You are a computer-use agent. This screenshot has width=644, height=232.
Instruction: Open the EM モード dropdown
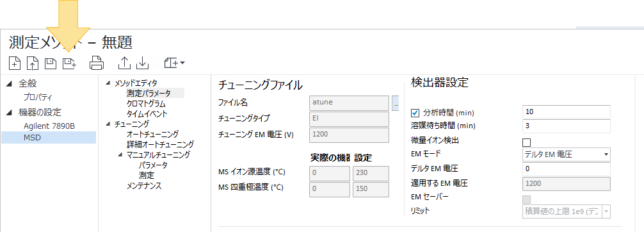tap(567, 154)
